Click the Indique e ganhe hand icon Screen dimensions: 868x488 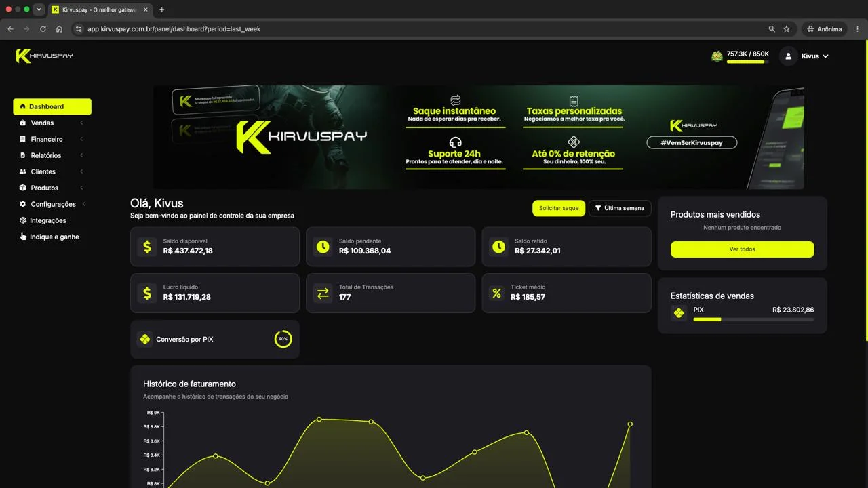point(23,237)
